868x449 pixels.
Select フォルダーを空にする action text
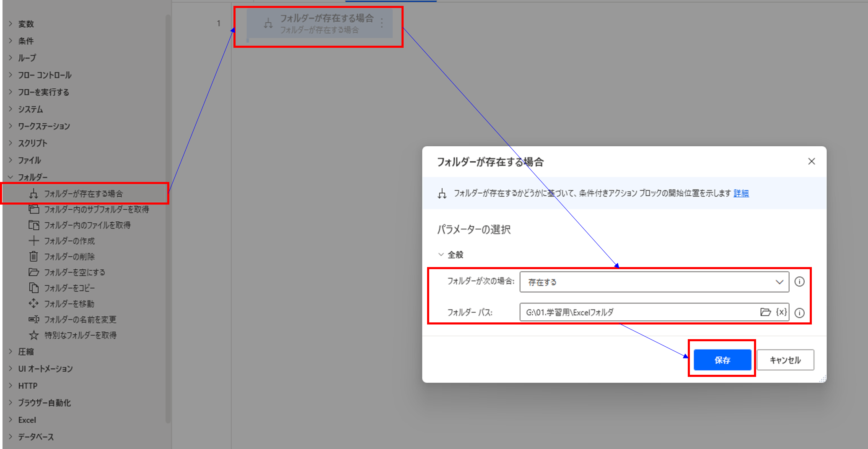(75, 272)
